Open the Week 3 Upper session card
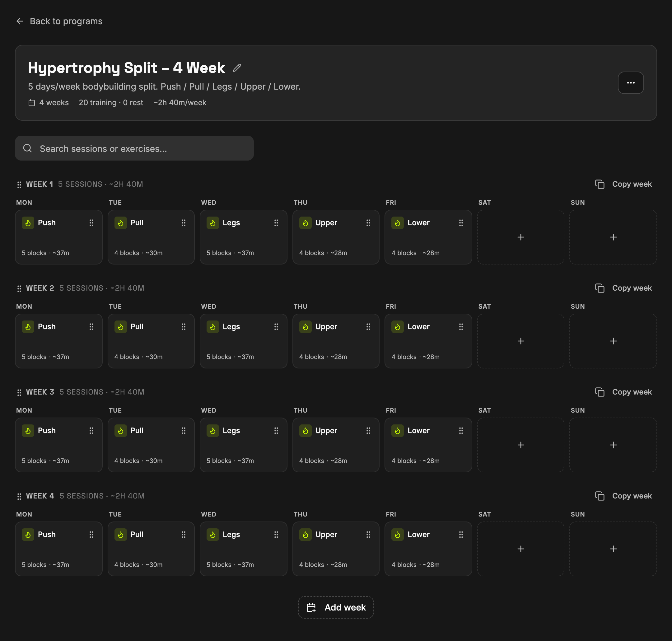Viewport: 672px width, 641px height. [x=336, y=445]
